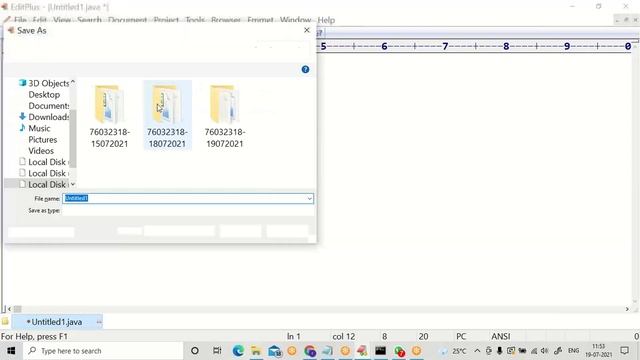Click the 'ln 1' status bar indicator
The height and width of the screenshot is (360, 640).
click(x=293, y=336)
